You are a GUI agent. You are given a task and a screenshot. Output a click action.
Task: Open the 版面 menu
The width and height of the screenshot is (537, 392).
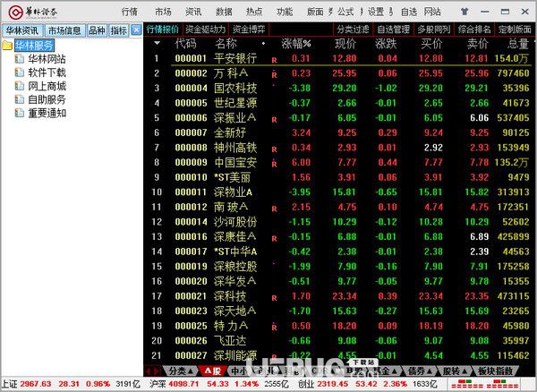point(315,12)
